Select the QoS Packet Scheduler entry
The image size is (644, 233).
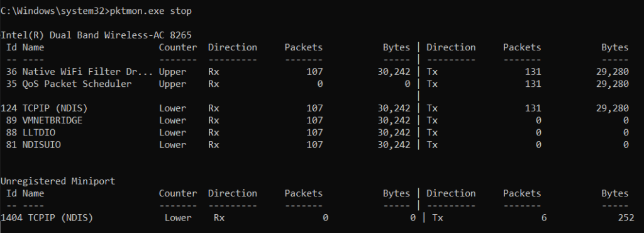(77, 84)
